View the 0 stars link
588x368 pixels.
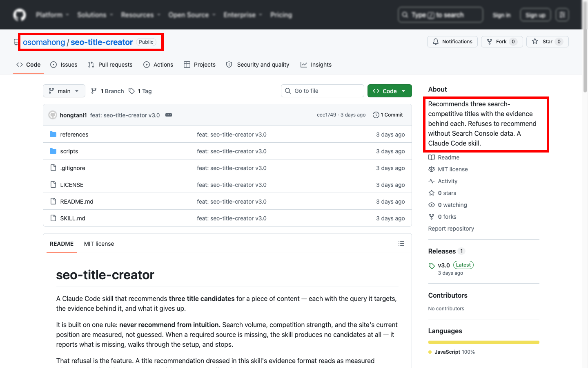[443, 193]
